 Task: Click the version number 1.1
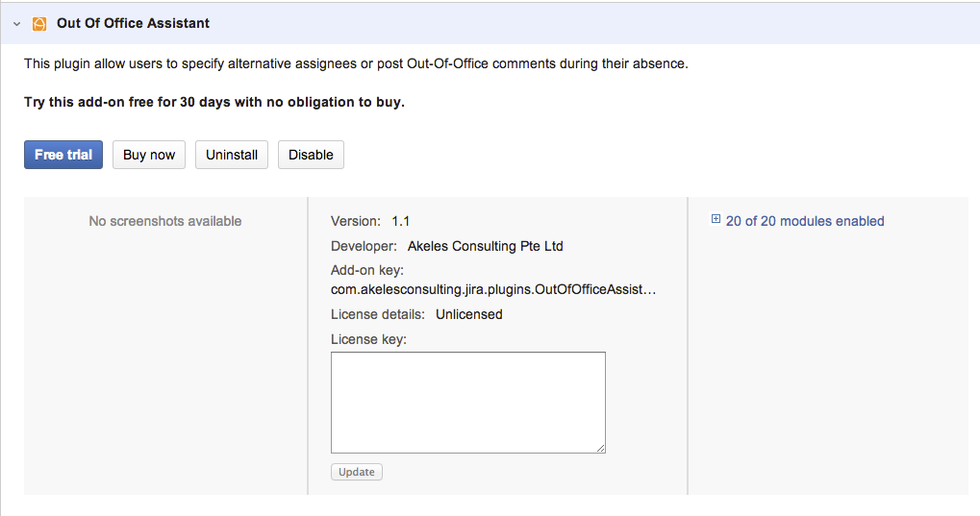pyautogui.click(x=401, y=221)
